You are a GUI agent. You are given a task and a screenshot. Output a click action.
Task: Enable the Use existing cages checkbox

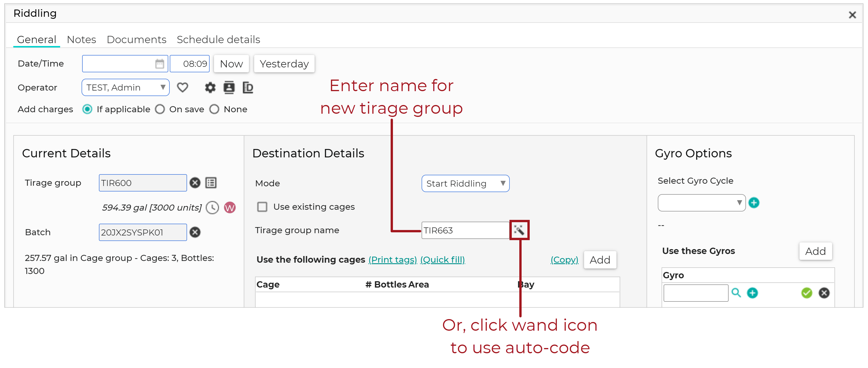[262, 207]
